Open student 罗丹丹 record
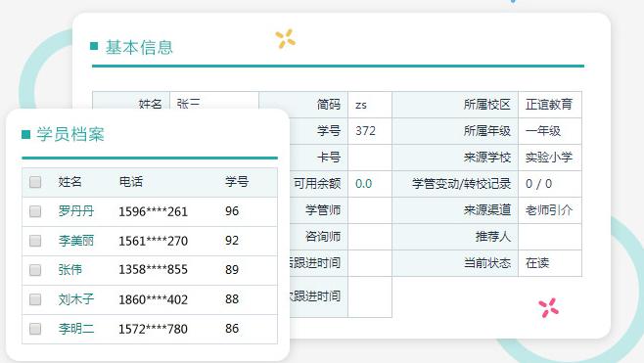Image resolution: width=644 pixels, height=363 pixels. click(x=76, y=211)
